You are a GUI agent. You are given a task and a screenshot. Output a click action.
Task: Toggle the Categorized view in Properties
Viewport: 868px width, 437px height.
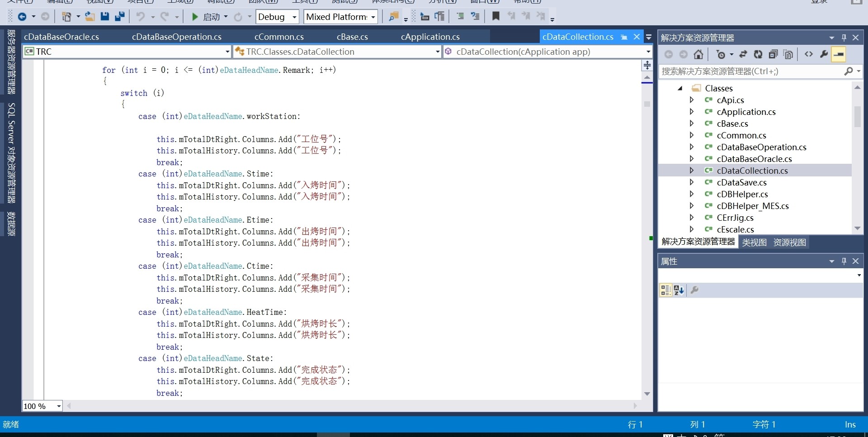665,290
